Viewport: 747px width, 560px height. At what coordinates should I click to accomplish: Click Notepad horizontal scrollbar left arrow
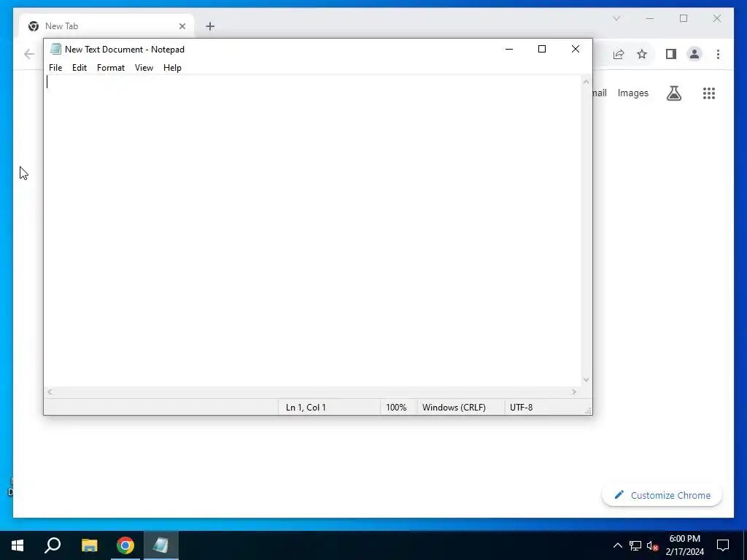50,392
